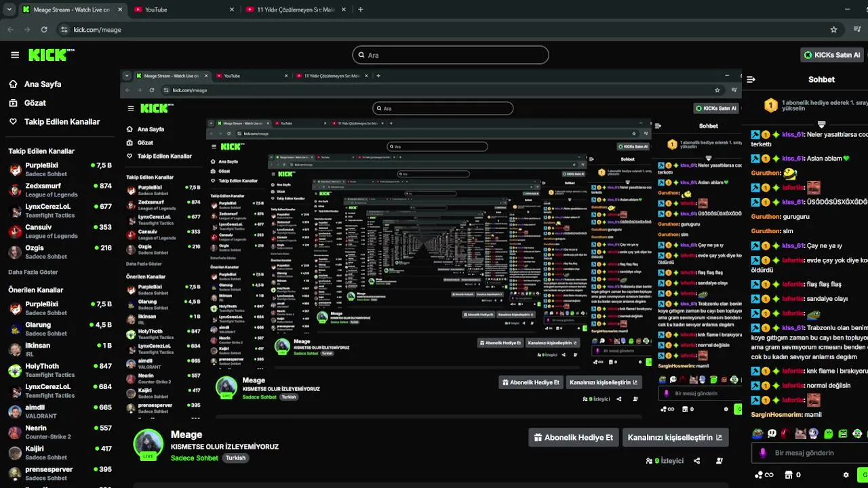This screenshot has height=488, width=868.
Task: Insert the Pepe frog emote
Action: pyautogui.click(x=757, y=433)
